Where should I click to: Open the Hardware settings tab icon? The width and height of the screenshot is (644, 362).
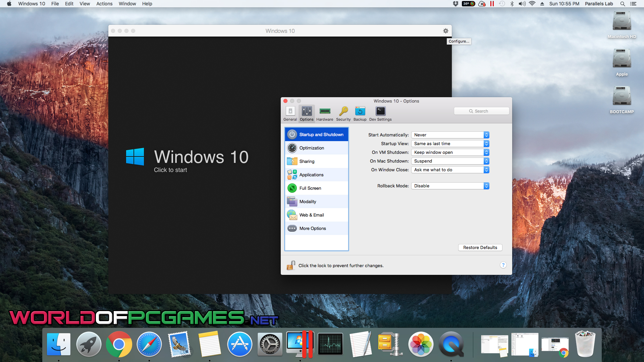point(324,111)
